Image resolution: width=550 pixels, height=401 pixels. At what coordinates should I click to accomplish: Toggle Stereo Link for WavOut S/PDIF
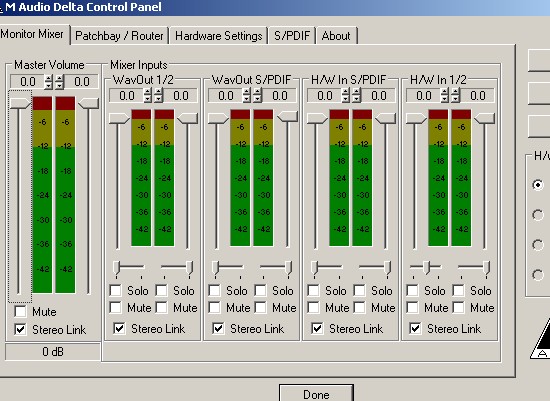click(x=218, y=328)
